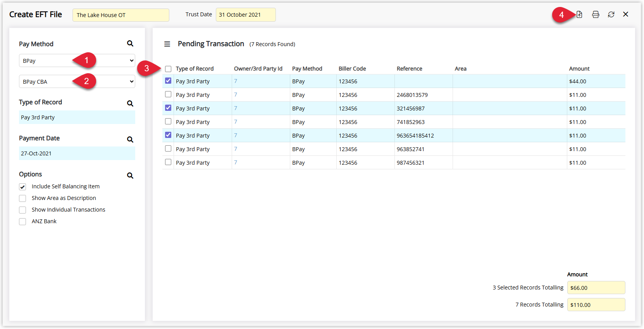Click the refresh icon
This screenshot has height=329, width=644.
coord(611,14)
